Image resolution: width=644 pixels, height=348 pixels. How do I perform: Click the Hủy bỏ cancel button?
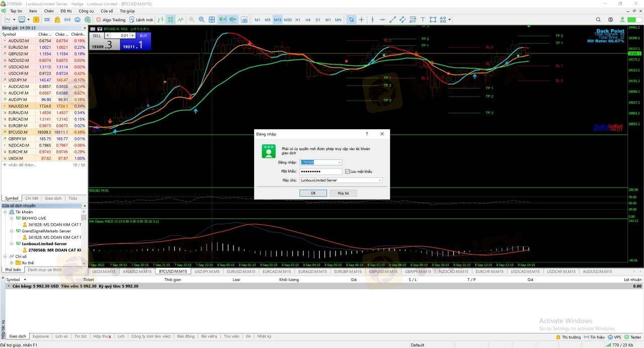click(343, 193)
